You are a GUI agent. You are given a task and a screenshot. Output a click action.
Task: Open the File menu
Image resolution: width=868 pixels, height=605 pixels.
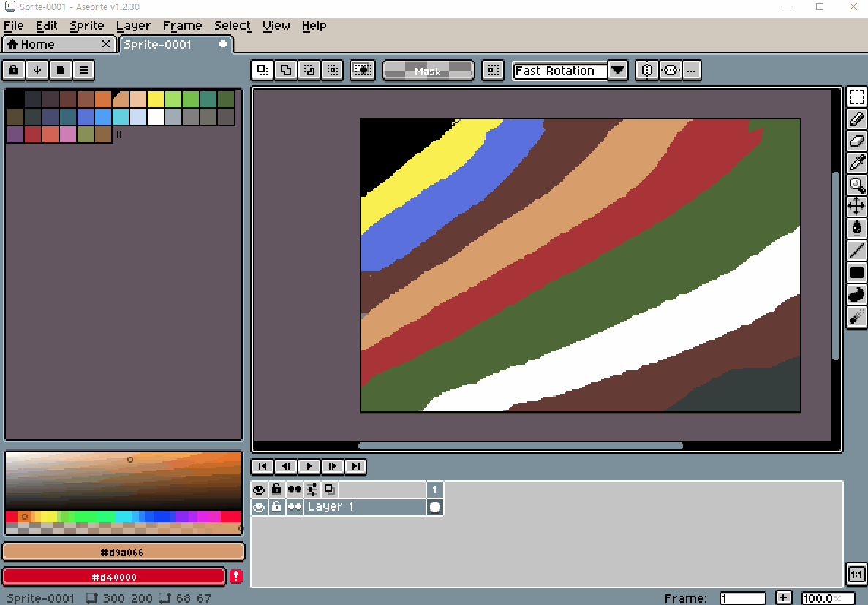pyautogui.click(x=13, y=26)
